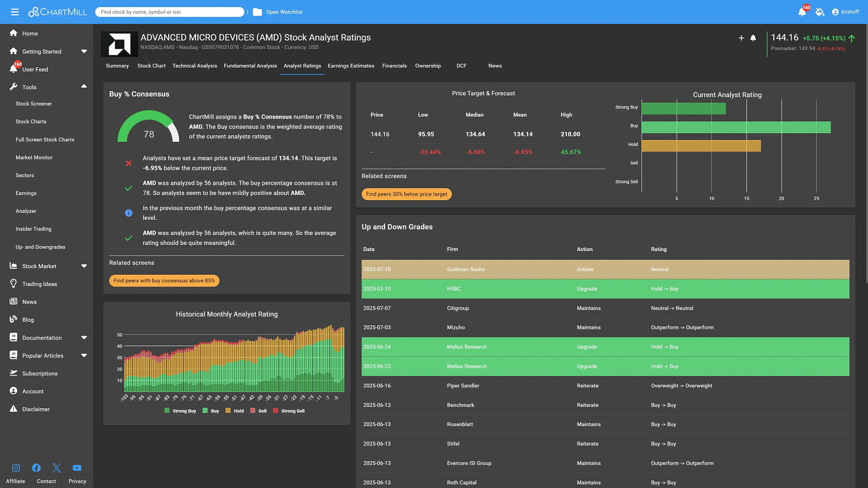
Task: Click the AMD company logo
Action: 119,44
